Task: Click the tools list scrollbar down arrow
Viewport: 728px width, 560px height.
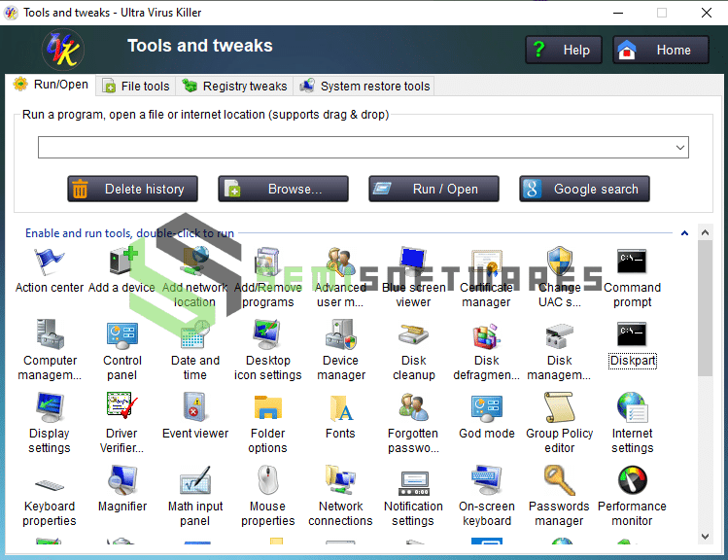Action: 706,537
